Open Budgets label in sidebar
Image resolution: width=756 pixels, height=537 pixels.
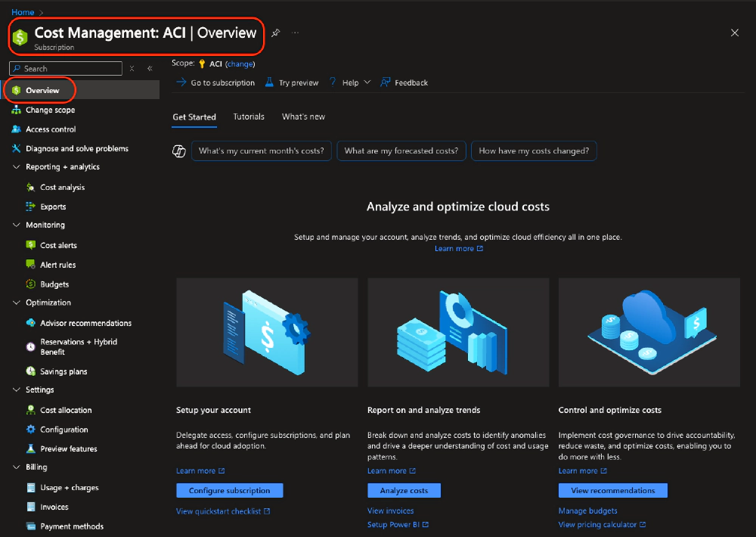pyautogui.click(x=54, y=284)
